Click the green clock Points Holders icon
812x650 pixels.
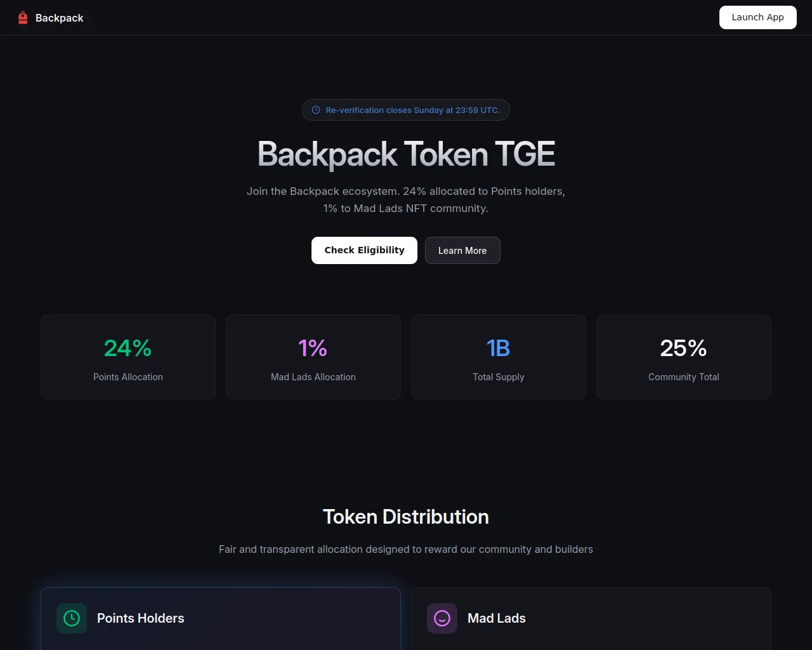[x=72, y=618]
